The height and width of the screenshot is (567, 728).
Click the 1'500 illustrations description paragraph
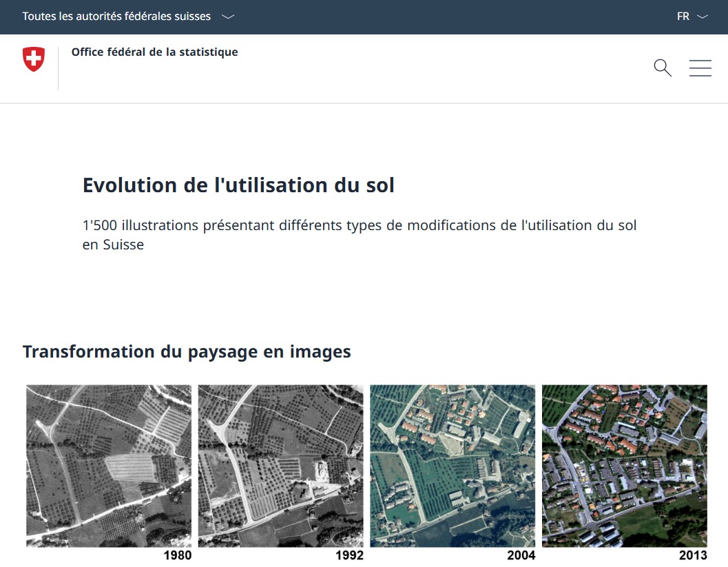359,235
